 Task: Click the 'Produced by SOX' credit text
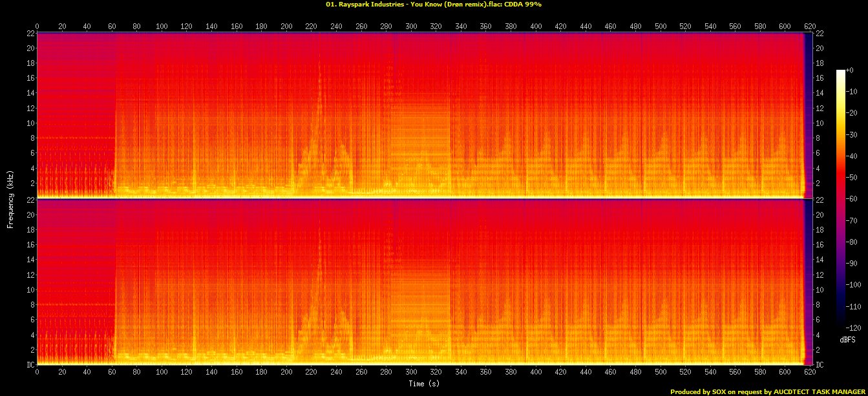[768, 391]
